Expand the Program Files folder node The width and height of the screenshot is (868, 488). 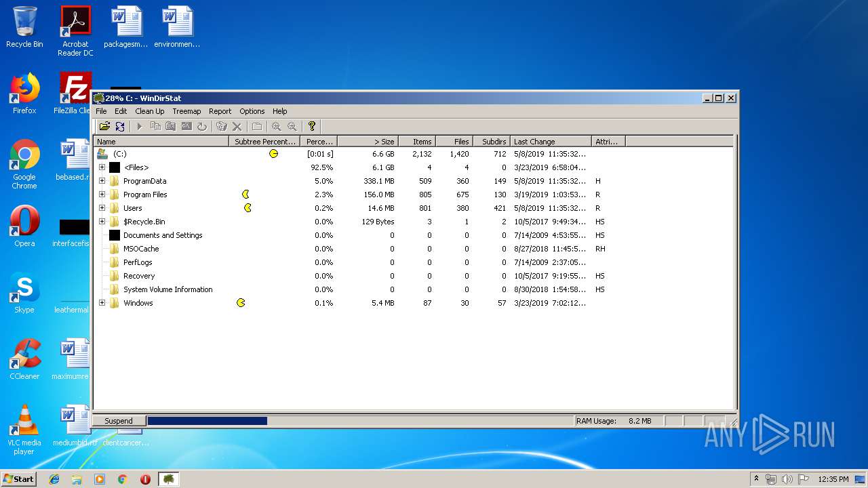pyautogui.click(x=102, y=195)
